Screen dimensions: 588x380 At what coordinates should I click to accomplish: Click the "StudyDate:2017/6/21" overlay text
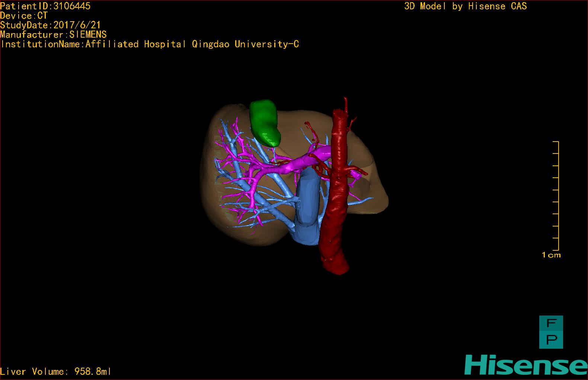pos(51,25)
